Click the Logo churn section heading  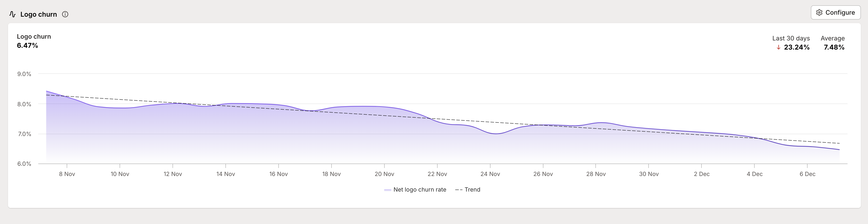coord(38,14)
